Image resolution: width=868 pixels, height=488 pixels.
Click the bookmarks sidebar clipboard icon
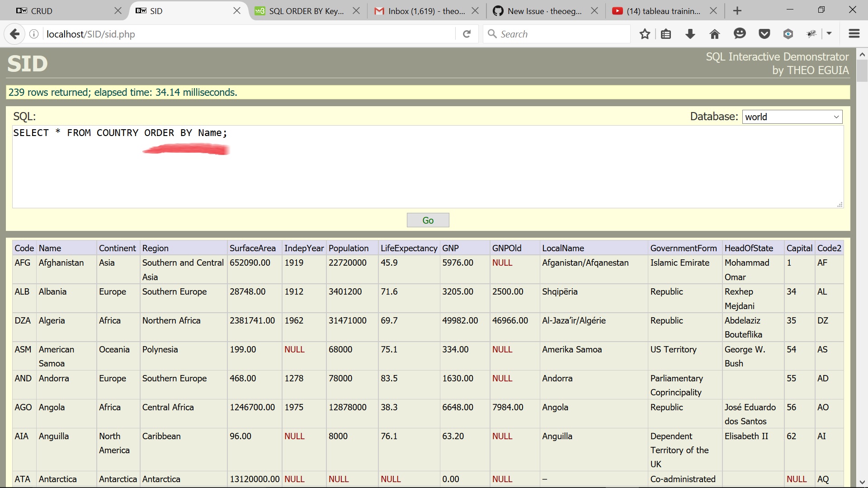666,34
